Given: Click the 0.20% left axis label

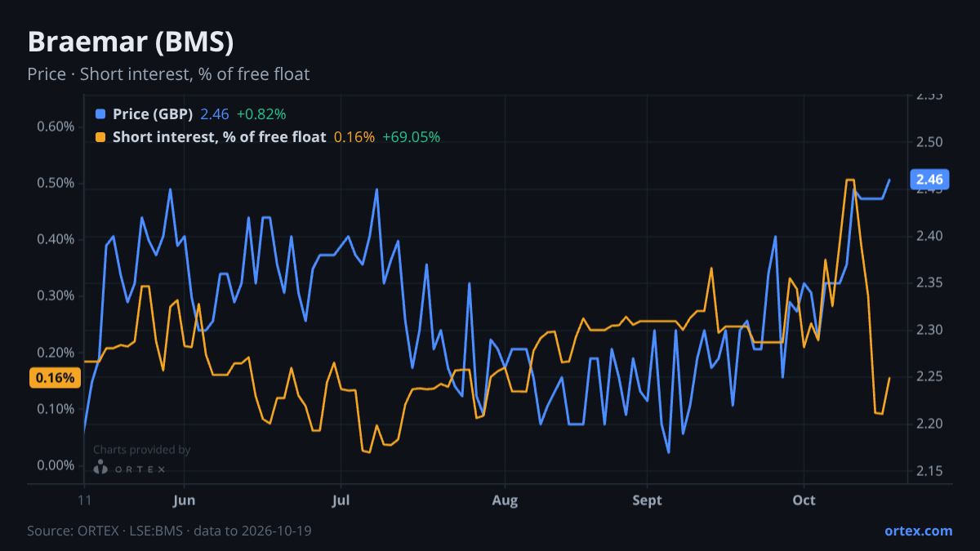Looking at the screenshot, I should [56, 353].
